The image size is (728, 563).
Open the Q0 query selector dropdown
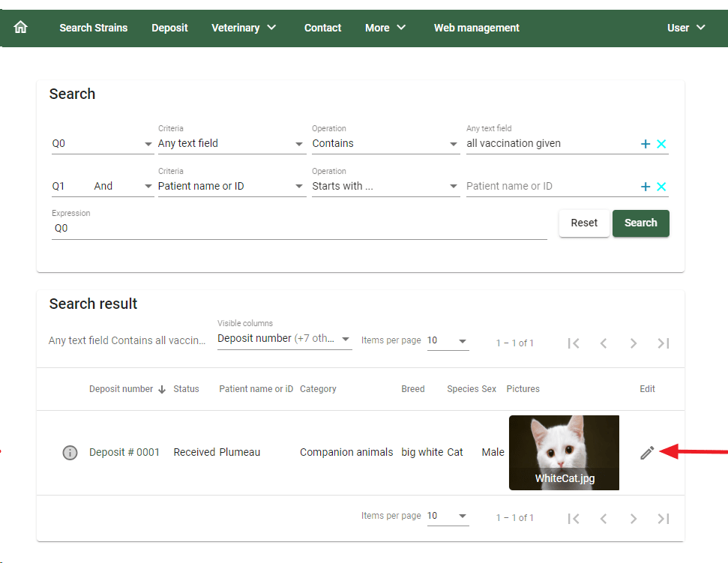(102, 143)
